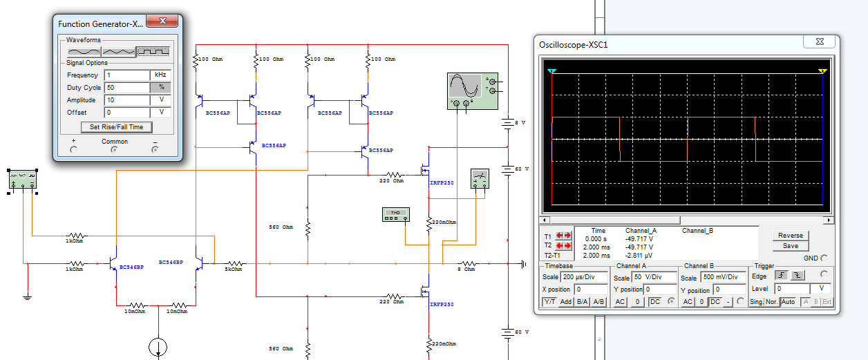Screen dimensions: 868x360
Task: Click the Amplitude value field
Action: point(127,100)
